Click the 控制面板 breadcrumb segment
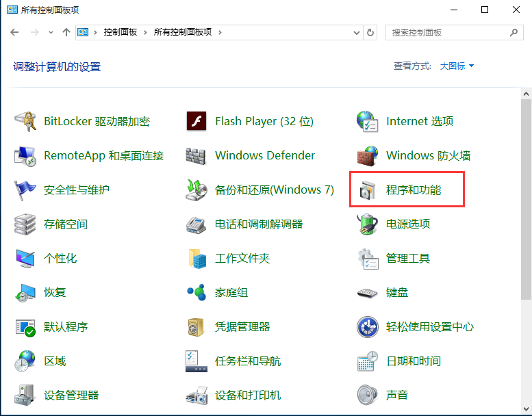 click(120, 33)
